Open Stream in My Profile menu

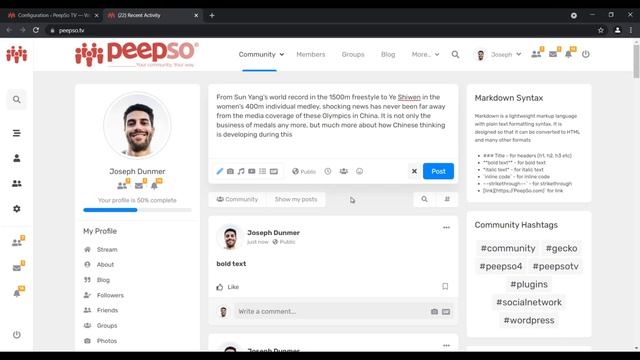107,249
